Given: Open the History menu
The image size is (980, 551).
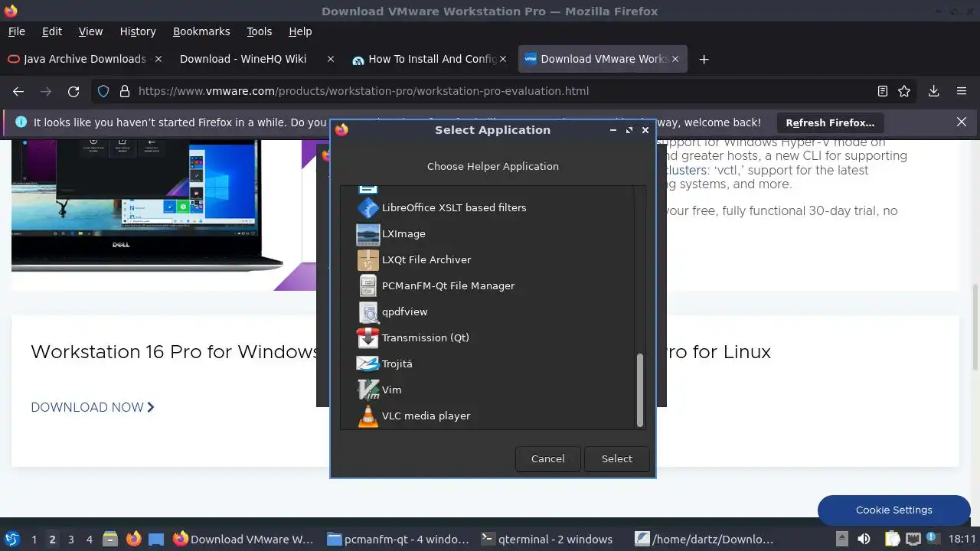Looking at the screenshot, I should point(138,31).
